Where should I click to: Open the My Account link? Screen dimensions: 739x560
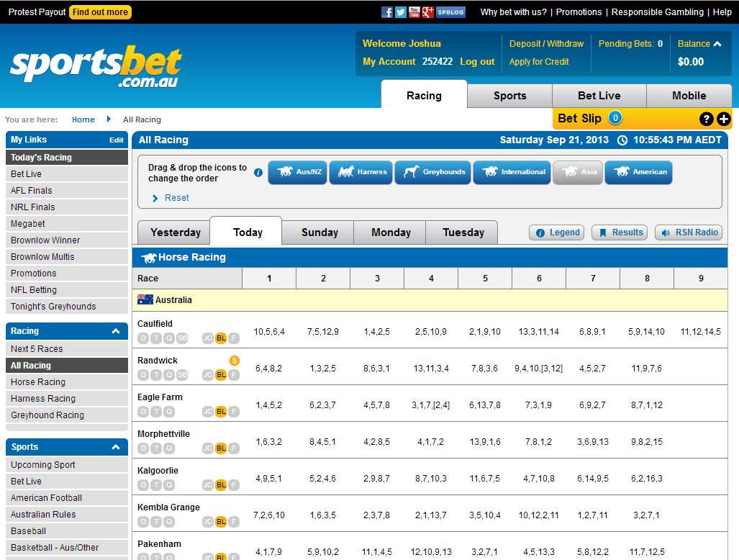coord(389,62)
